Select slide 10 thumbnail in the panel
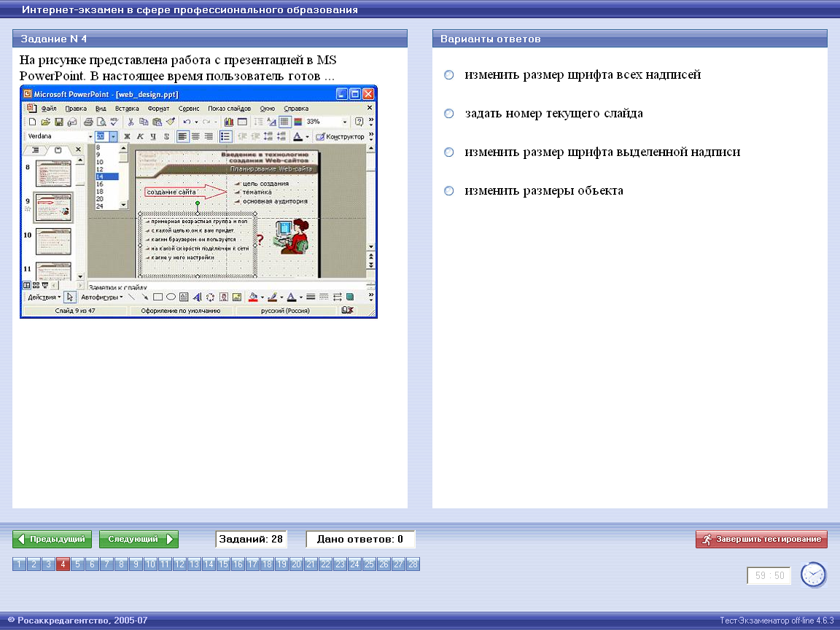The height and width of the screenshot is (630, 840). pyautogui.click(x=53, y=241)
